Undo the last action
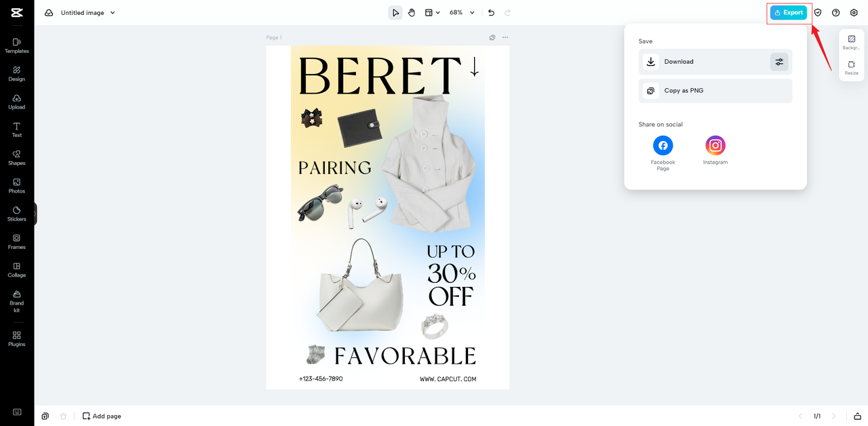Image resolution: width=868 pixels, height=426 pixels. point(491,13)
